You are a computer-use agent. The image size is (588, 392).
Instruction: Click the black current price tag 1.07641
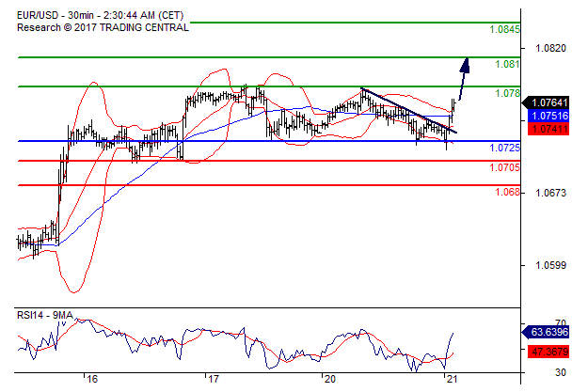[x=546, y=102]
